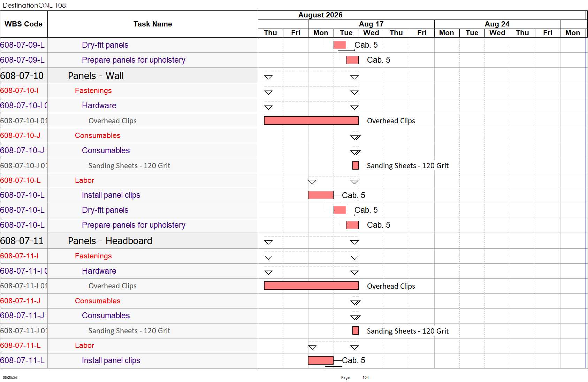Screen dimensions: 588x382
Task: Select Install panel clips task under Panels - Headboard
Action: point(111,360)
